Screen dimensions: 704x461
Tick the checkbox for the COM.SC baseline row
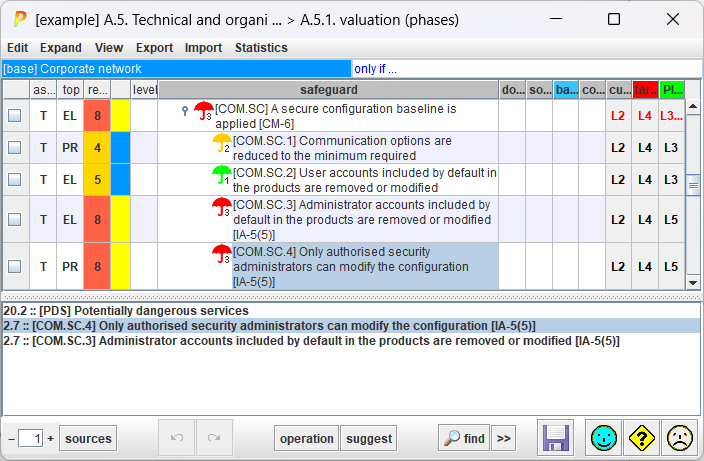click(x=15, y=115)
